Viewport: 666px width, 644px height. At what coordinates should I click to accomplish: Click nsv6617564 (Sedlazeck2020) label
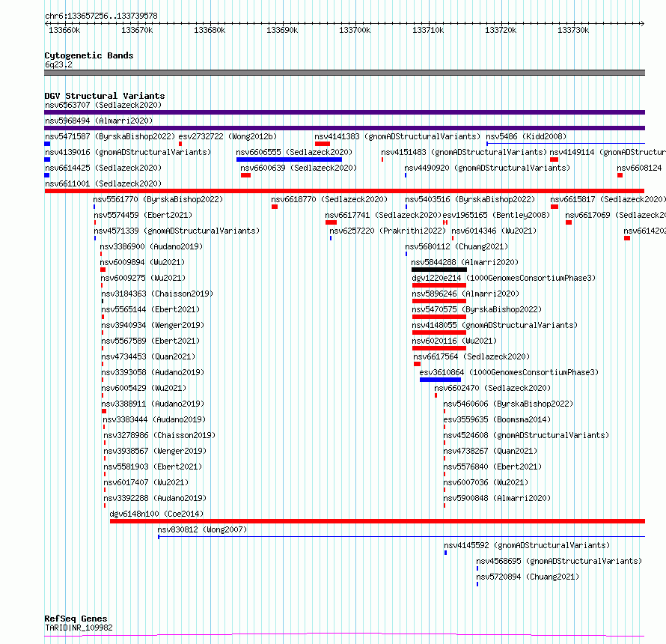point(471,356)
